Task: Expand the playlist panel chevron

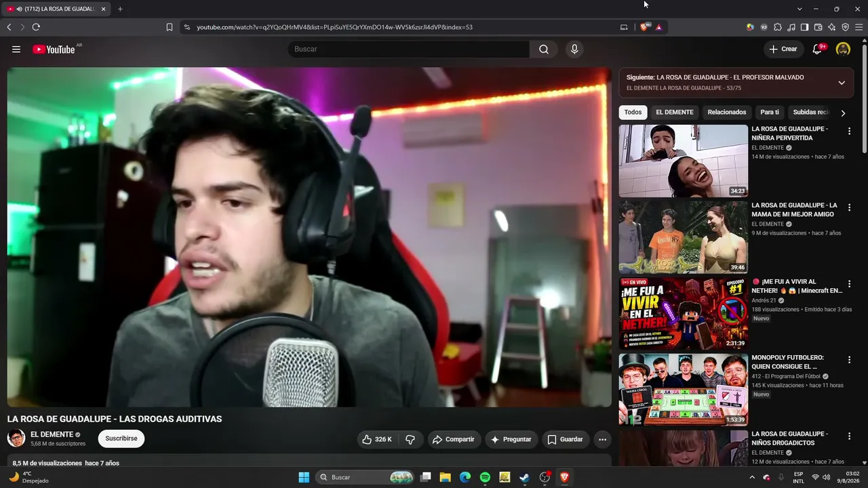Action: 842,83
